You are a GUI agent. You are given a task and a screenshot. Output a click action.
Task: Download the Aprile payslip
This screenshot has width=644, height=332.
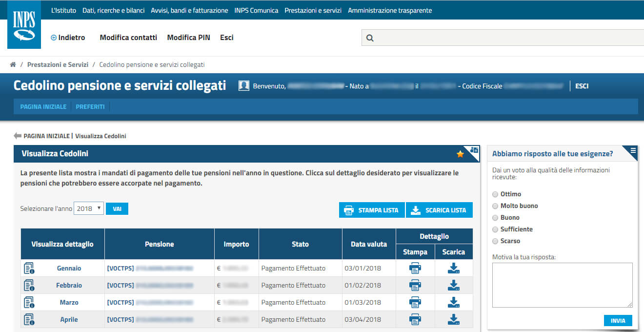tap(454, 319)
